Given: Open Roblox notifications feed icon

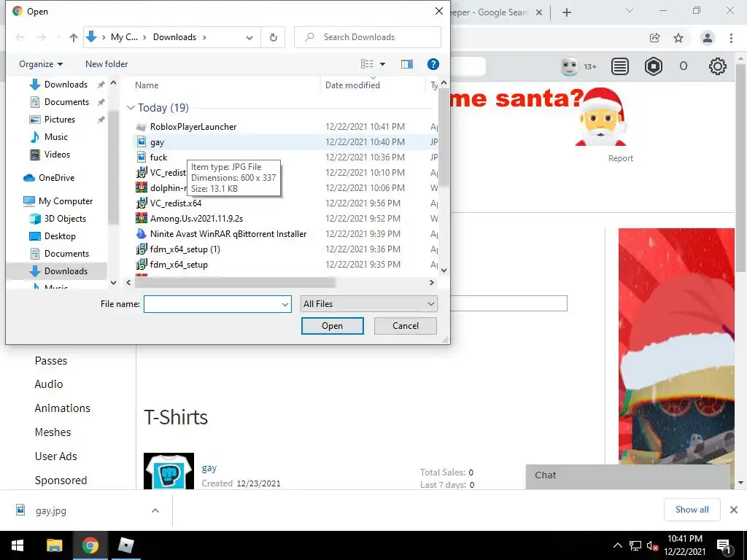Looking at the screenshot, I should 620,66.
